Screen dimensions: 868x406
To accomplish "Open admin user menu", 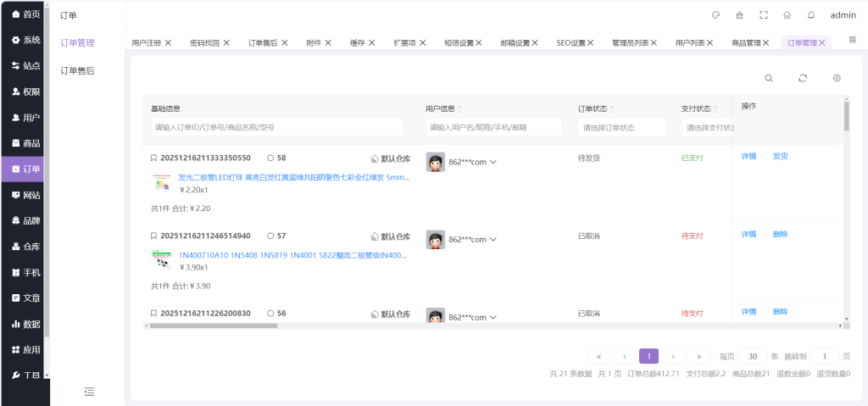I will (843, 15).
